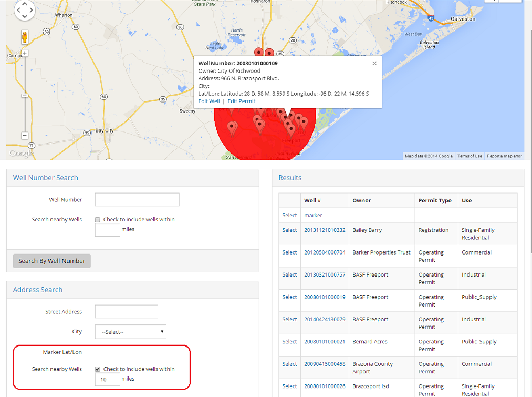Focus the Street Address field
Image resolution: width=532 pixels, height=397 pixels.
point(126,311)
